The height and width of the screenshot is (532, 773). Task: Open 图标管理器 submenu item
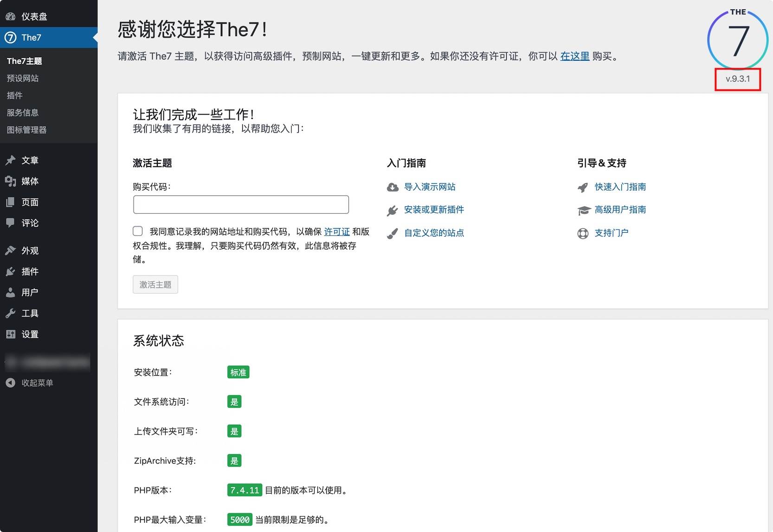pos(26,129)
